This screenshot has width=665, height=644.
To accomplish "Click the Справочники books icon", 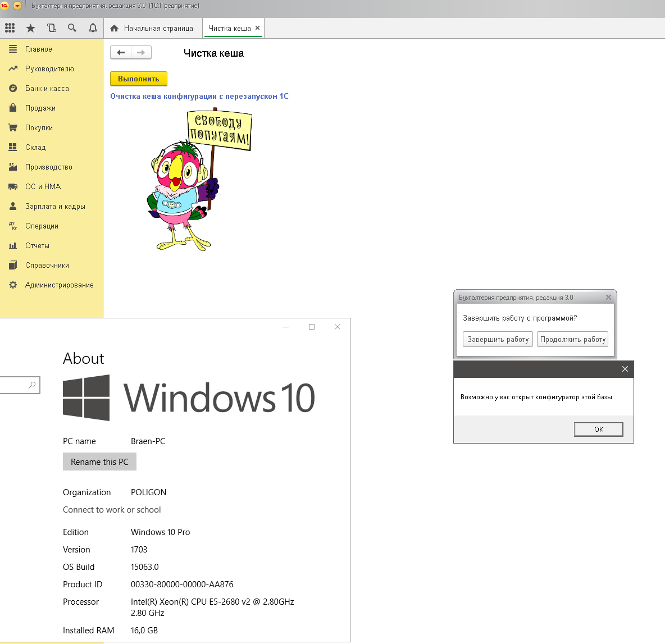I will [13, 265].
